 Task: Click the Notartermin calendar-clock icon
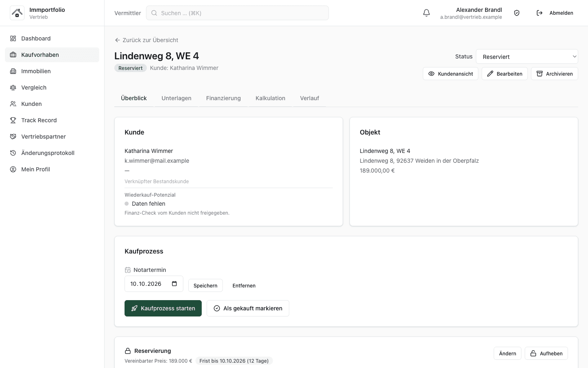(x=128, y=270)
